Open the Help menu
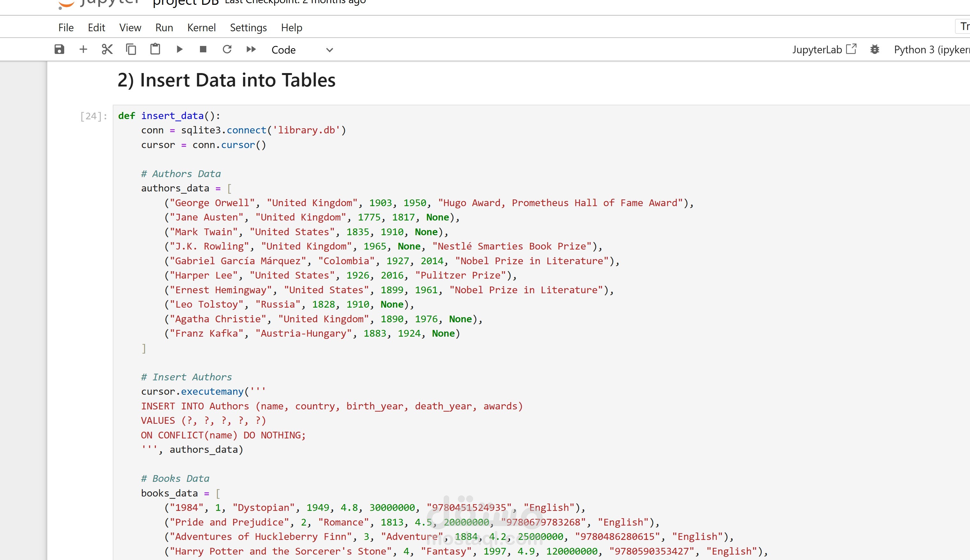The image size is (970, 560). point(291,28)
